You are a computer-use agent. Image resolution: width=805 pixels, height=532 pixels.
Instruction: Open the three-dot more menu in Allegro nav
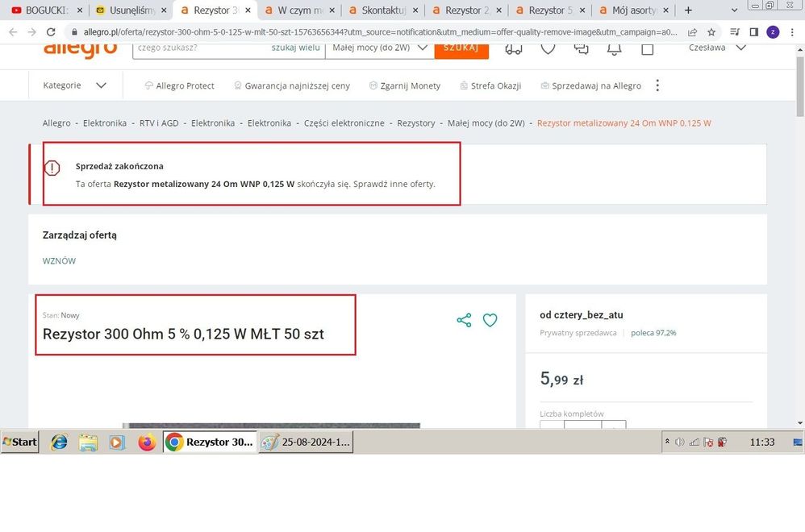click(657, 85)
